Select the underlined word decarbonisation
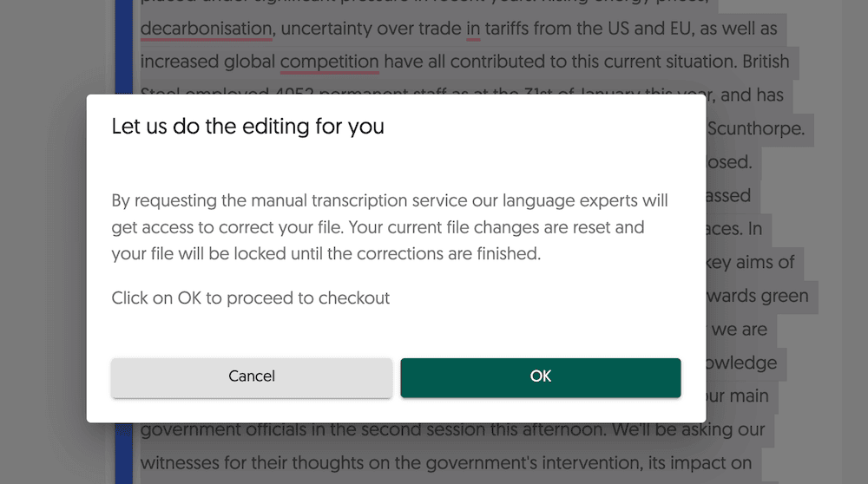 pyautogui.click(x=206, y=29)
